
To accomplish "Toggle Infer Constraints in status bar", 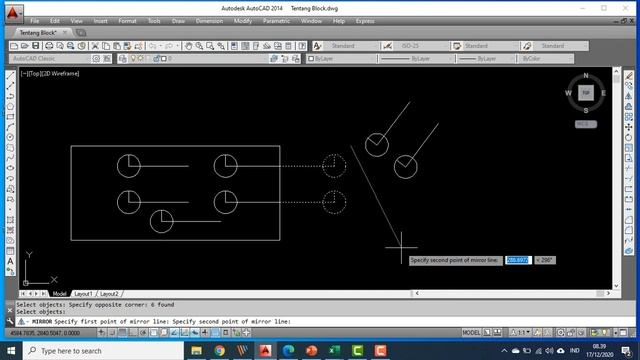I will coord(101,333).
